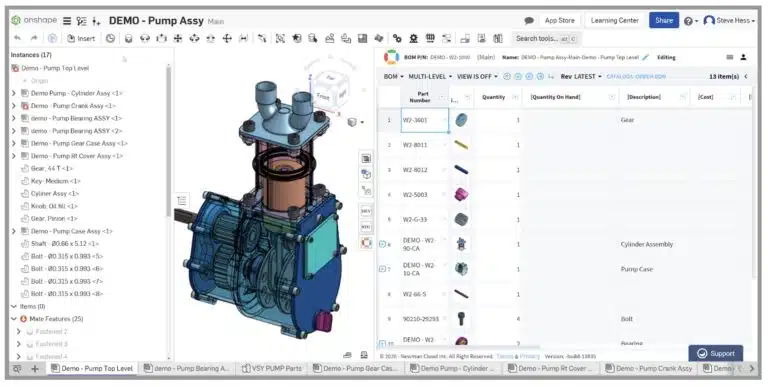Switch to Demo - Pump Crank Assy tab

tap(649, 368)
